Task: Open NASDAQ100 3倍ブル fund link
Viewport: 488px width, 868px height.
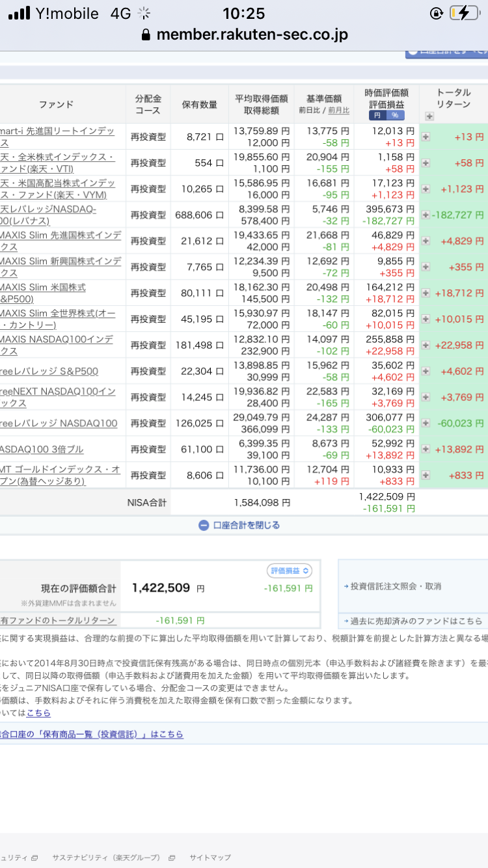Action: pyautogui.click(x=42, y=450)
